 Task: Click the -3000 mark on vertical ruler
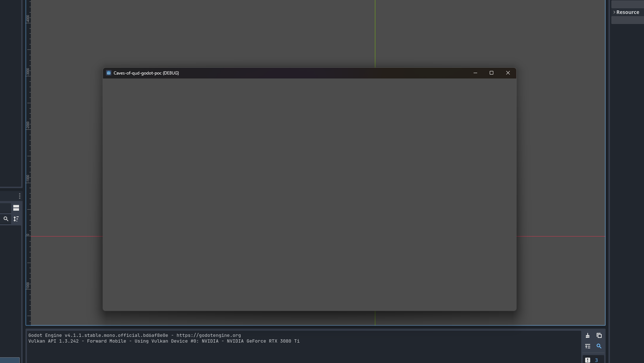(x=28, y=71)
